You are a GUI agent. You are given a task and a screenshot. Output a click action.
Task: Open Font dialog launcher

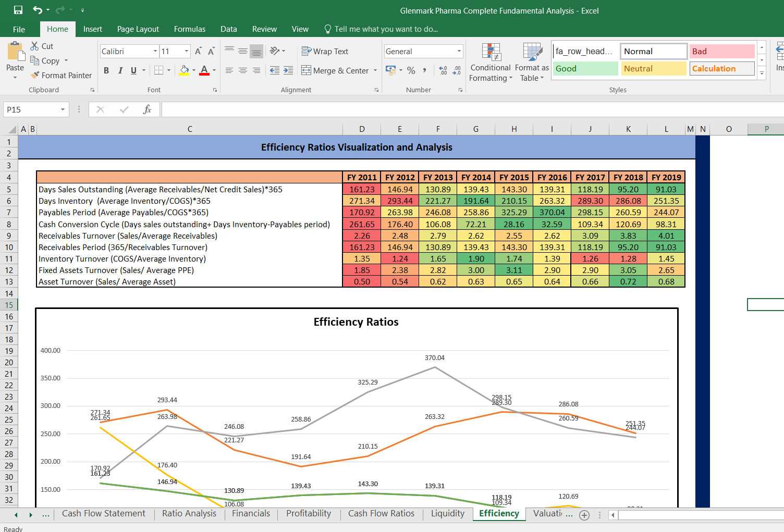pos(215,90)
